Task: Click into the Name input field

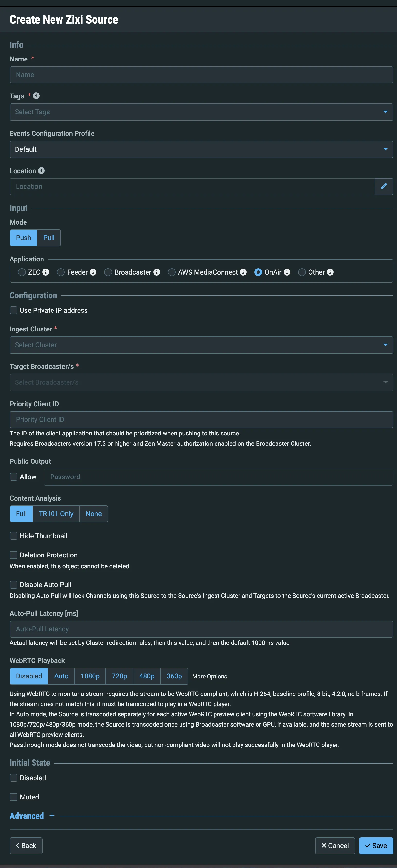Action: pos(201,75)
